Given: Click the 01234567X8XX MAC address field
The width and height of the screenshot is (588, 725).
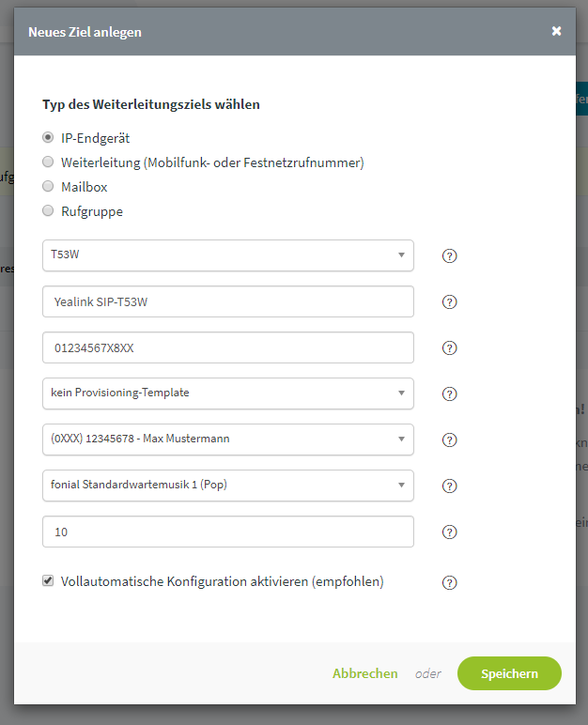Looking at the screenshot, I should (x=228, y=347).
